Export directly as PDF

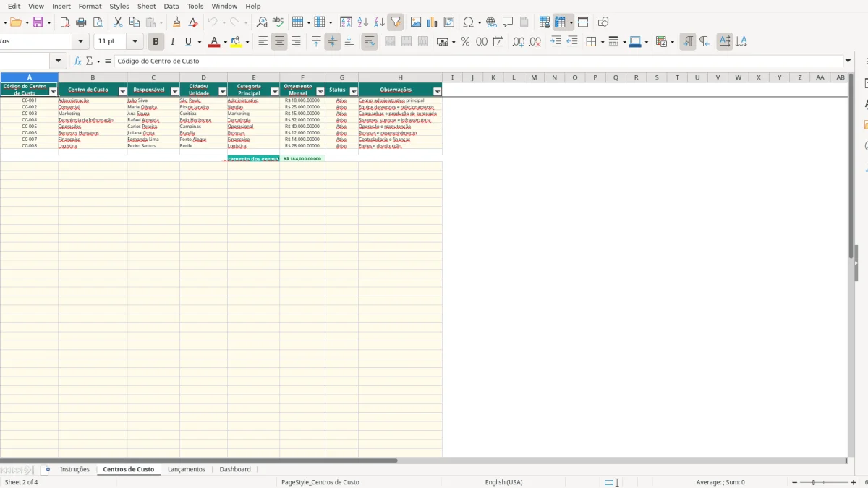click(x=65, y=22)
